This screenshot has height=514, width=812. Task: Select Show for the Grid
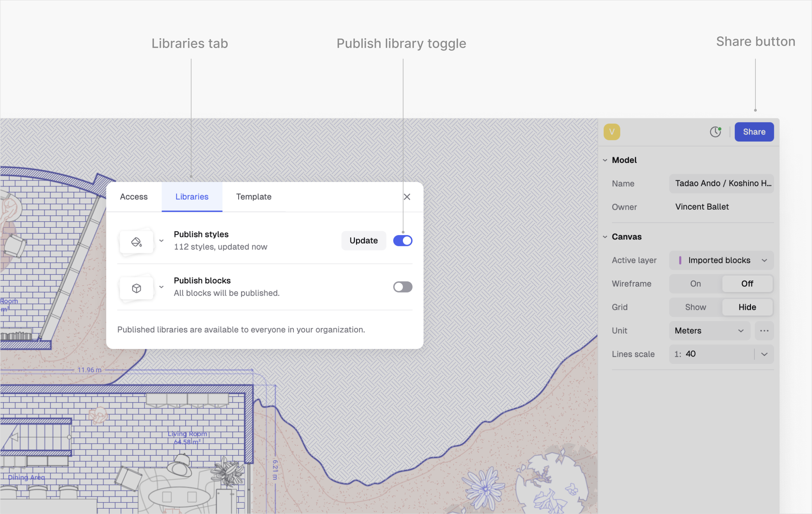tap(695, 307)
